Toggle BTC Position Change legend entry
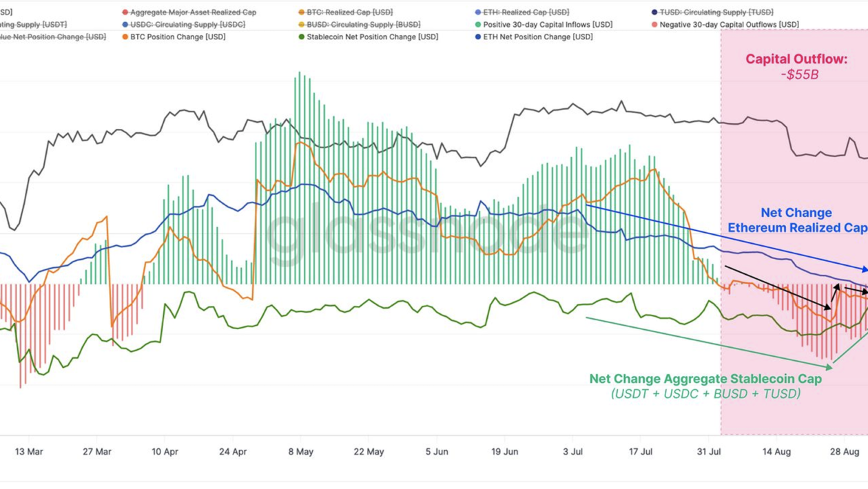Viewport: 868px width, 489px height. [x=174, y=37]
